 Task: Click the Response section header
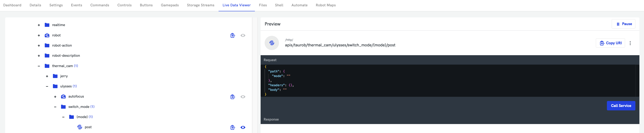coord(271,119)
